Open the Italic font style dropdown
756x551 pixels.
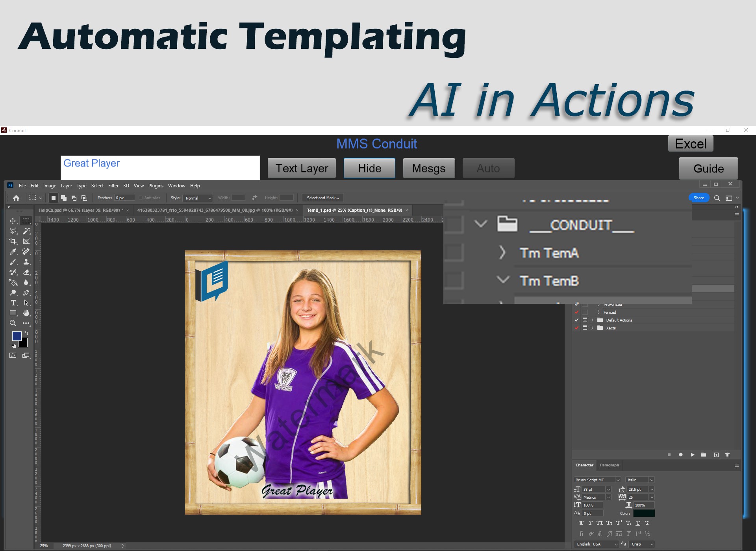(x=652, y=480)
